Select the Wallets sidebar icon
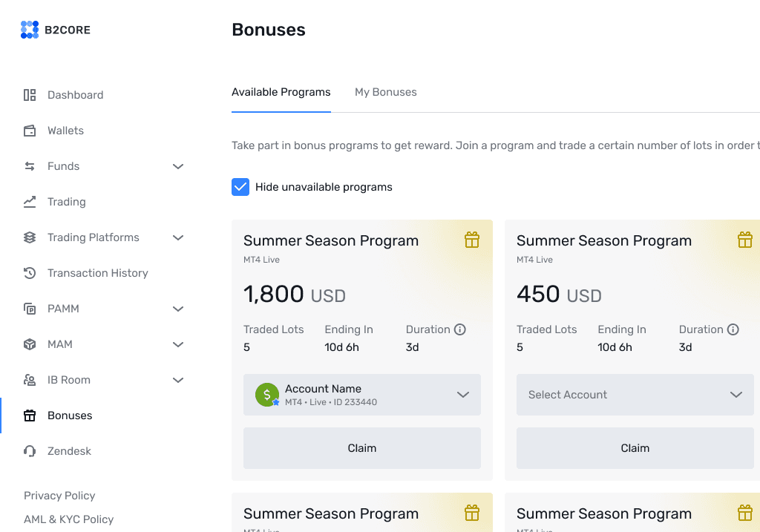 pyautogui.click(x=29, y=131)
